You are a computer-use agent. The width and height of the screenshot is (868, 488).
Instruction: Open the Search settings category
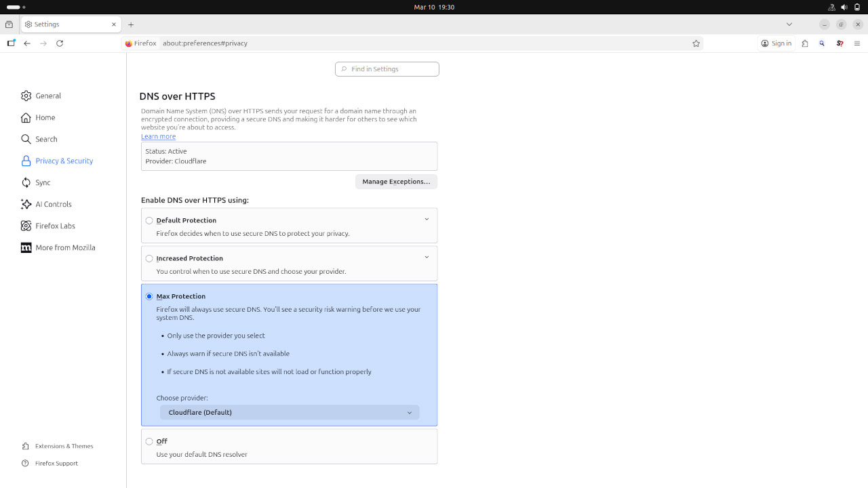(x=46, y=139)
